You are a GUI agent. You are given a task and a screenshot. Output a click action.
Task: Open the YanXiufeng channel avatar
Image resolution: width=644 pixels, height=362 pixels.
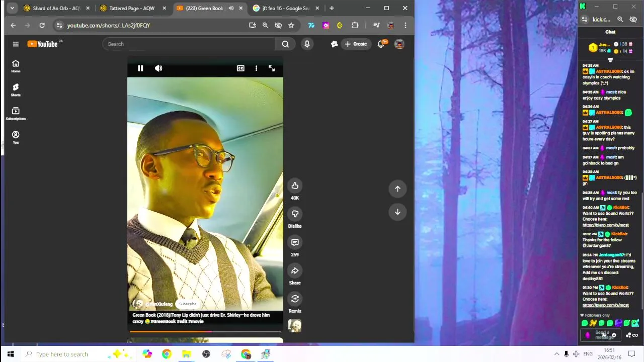[137, 304]
